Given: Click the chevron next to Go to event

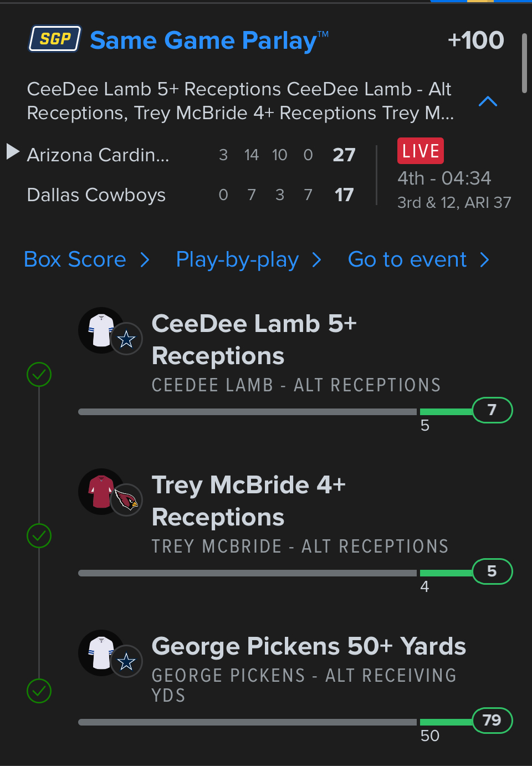Looking at the screenshot, I should tap(485, 259).
